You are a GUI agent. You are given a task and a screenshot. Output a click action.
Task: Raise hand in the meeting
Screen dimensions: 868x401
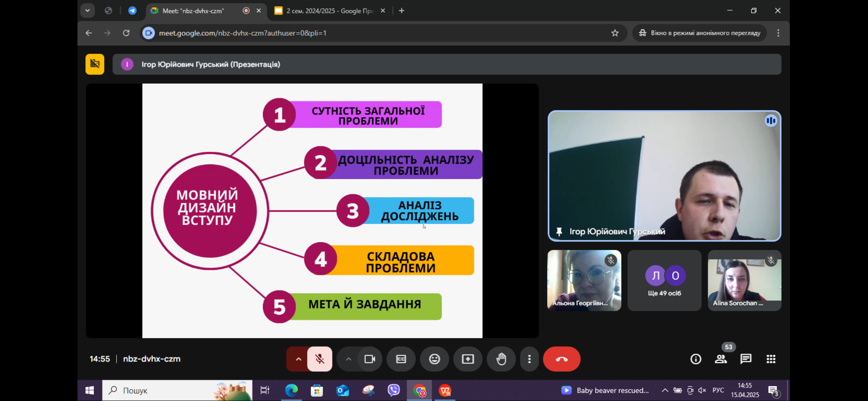501,359
